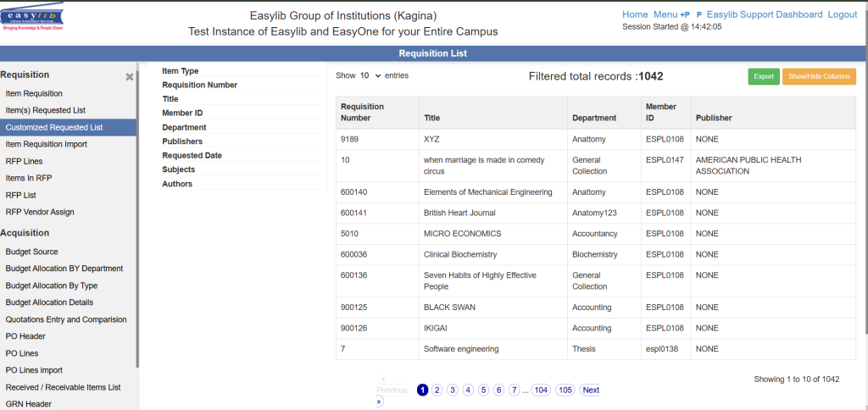The height and width of the screenshot is (410, 868).
Task: Open RFP Vendor Assign in sidebar
Action: pos(40,212)
